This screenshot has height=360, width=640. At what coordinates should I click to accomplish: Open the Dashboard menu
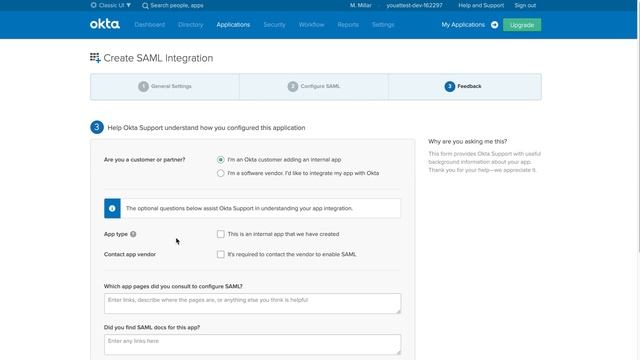coord(149,25)
